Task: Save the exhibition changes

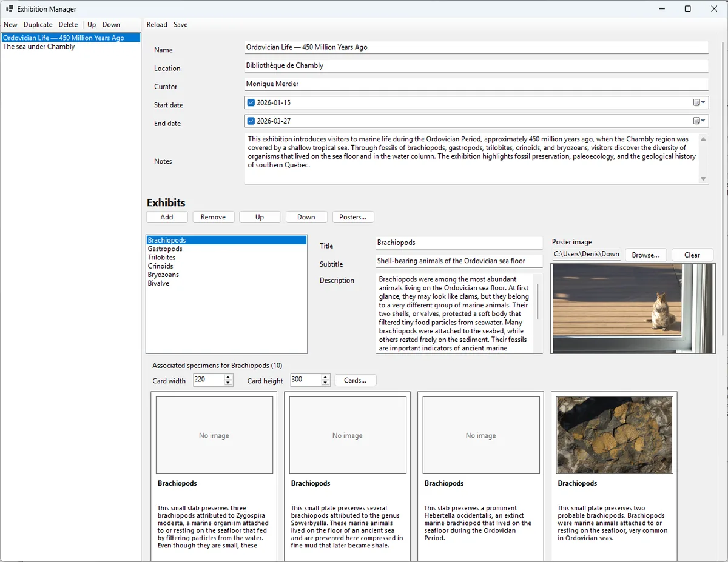Action: tap(181, 25)
